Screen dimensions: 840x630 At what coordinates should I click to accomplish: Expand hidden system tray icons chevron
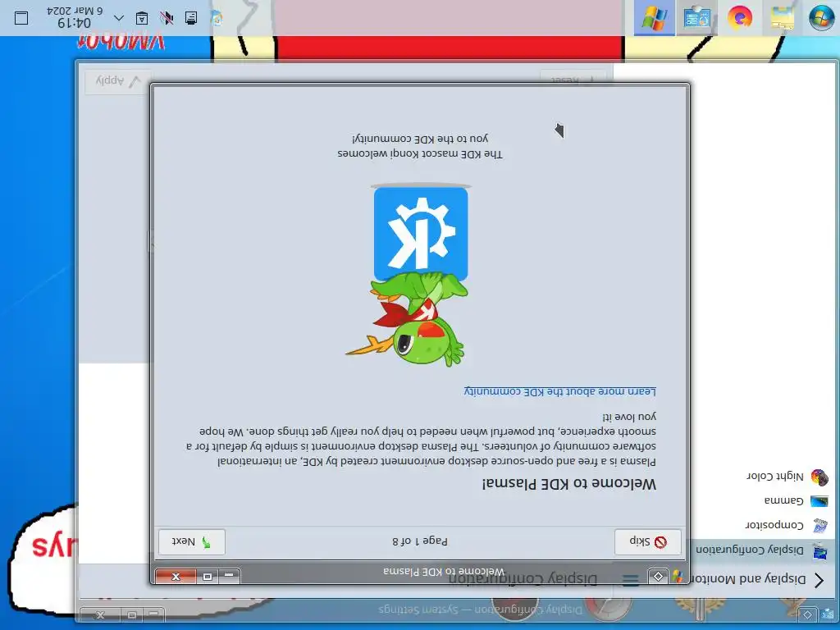(119, 18)
